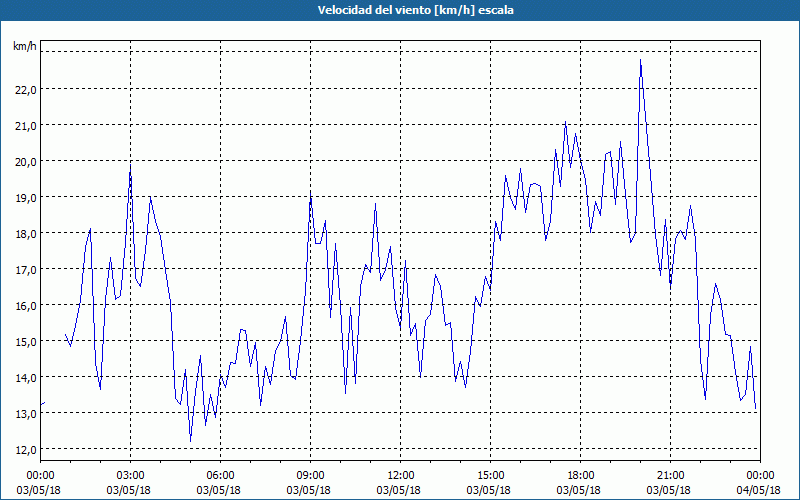Screen dimensions: 800x500
Task: Select the 12:00 time label
Action: 401,476
